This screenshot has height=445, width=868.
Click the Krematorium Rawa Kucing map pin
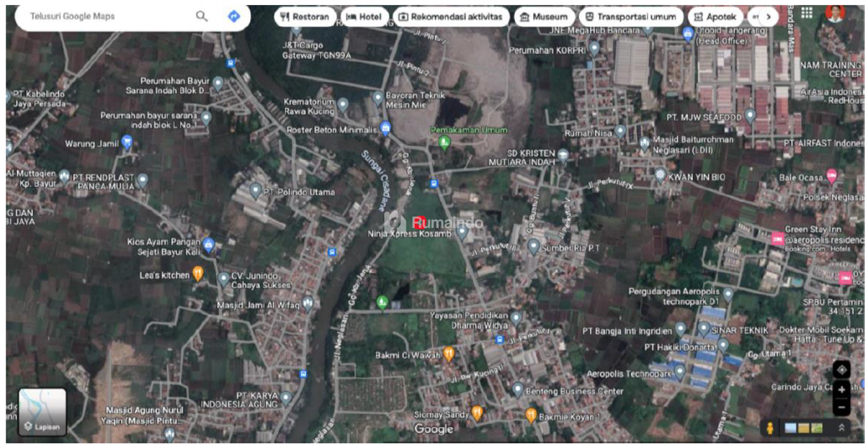coord(343,104)
